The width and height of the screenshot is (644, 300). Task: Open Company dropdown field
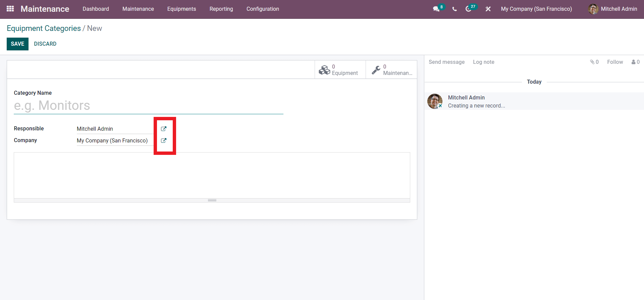click(x=115, y=140)
